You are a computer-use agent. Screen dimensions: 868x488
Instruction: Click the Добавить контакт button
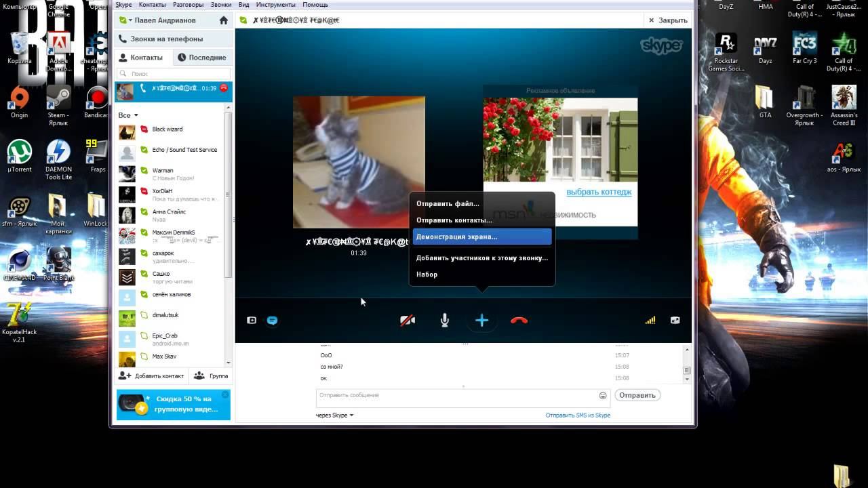click(151, 375)
